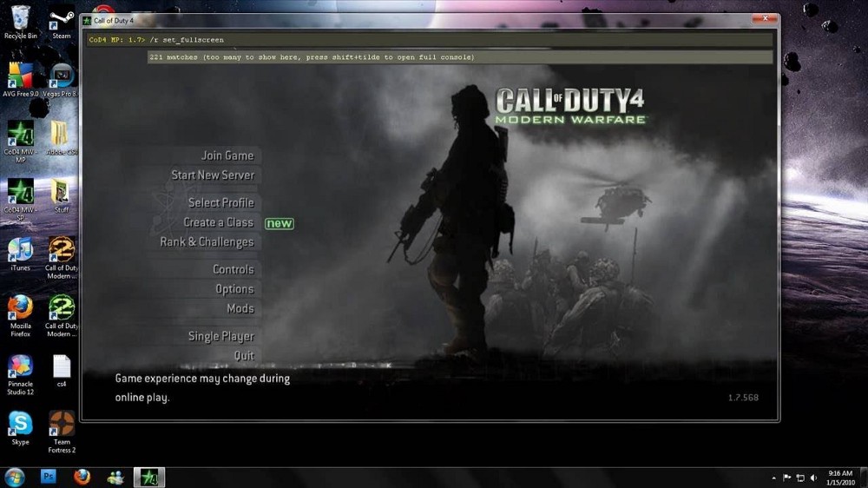
Task: Open iTunes from the desktop
Action: pyautogui.click(x=21, y=254)
